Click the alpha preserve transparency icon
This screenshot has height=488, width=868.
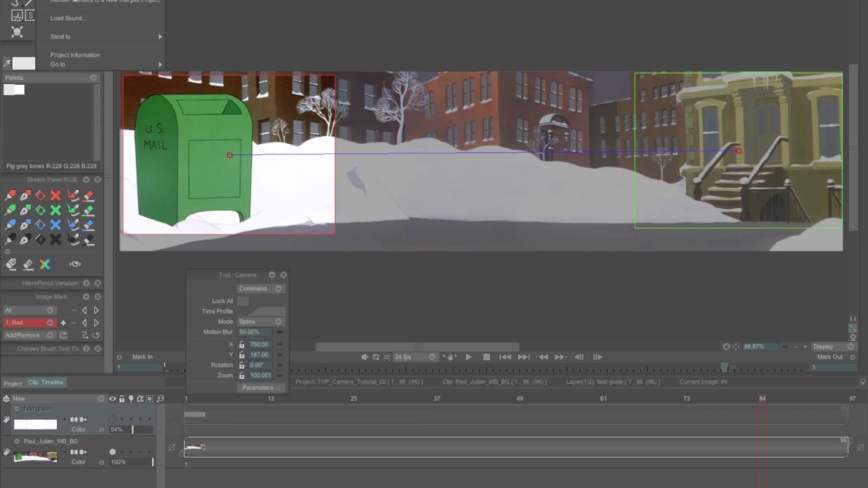140,399
